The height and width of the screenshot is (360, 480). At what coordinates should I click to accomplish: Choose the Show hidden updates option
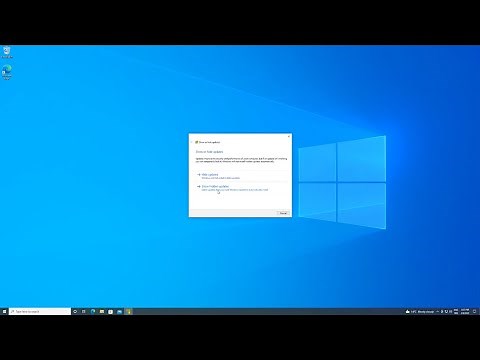(241, 188)
